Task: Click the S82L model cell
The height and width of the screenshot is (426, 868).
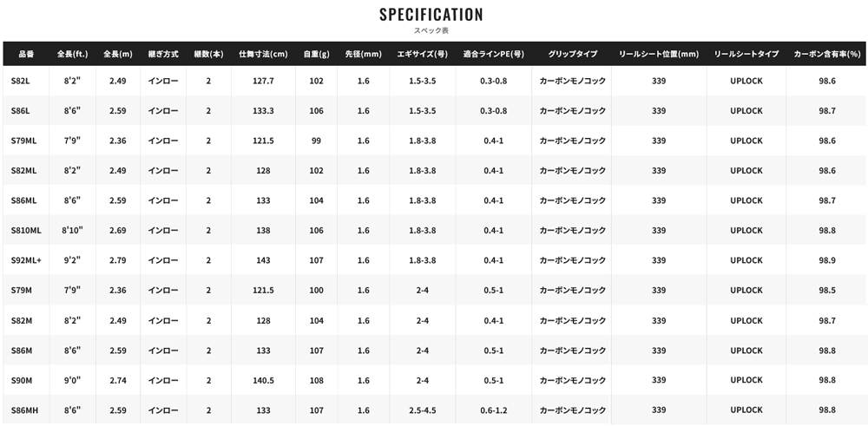Action: 21,81
